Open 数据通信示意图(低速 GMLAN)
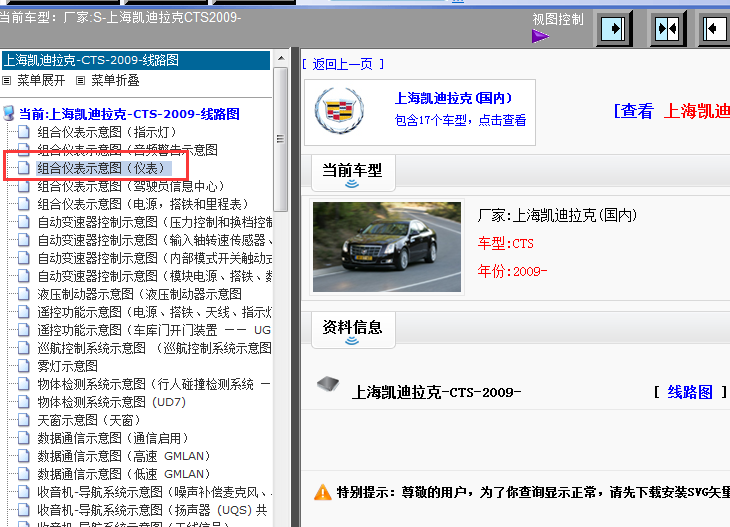 coord(124,474)
